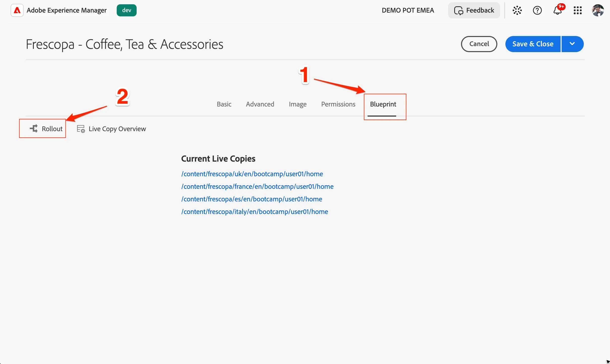610x364 pixels.
Task: Open the notifications bell
Action: coord(558,10)
